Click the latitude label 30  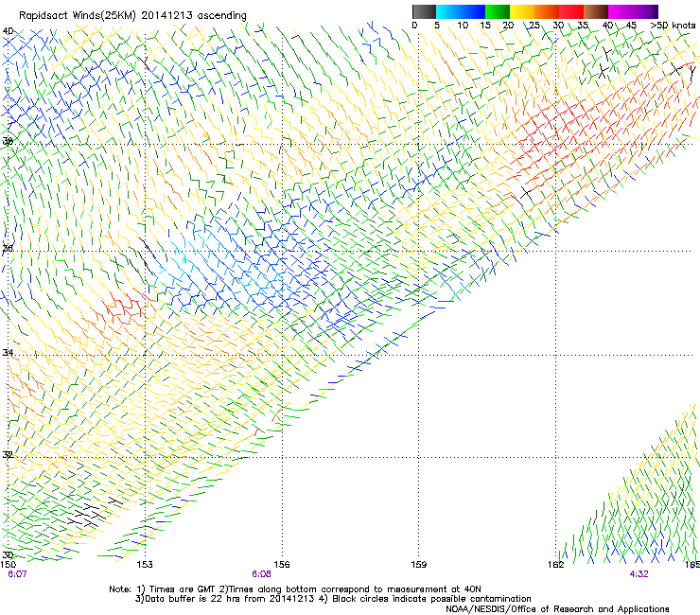click(x=8, y=555)
